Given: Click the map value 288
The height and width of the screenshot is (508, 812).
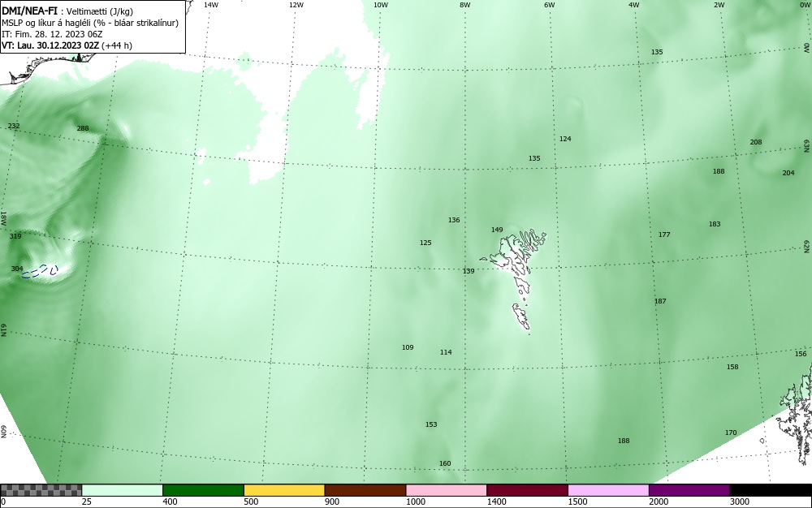Looking at the screenshot, I should point(83,128).
